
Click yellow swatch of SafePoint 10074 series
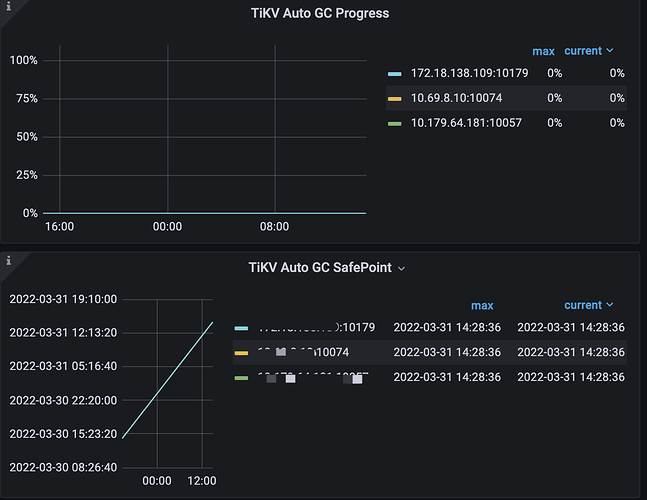pyautogui.click(x=241, y=353)
